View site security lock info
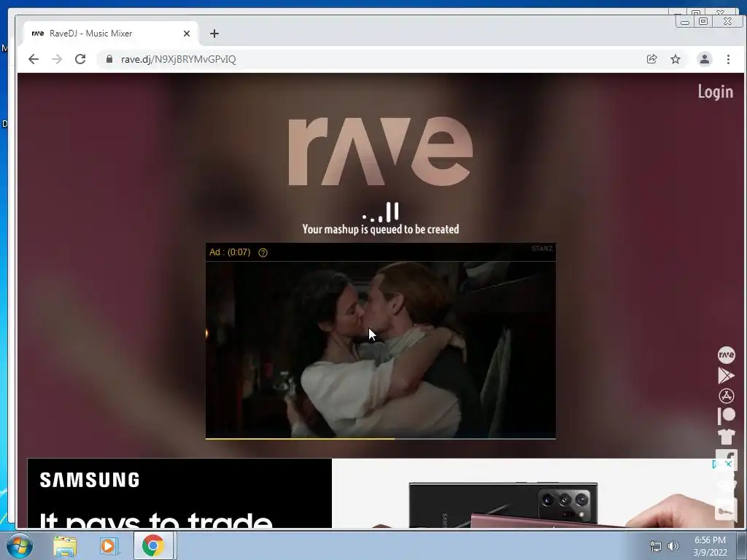The image size is (747, 560). click(109, 59)
